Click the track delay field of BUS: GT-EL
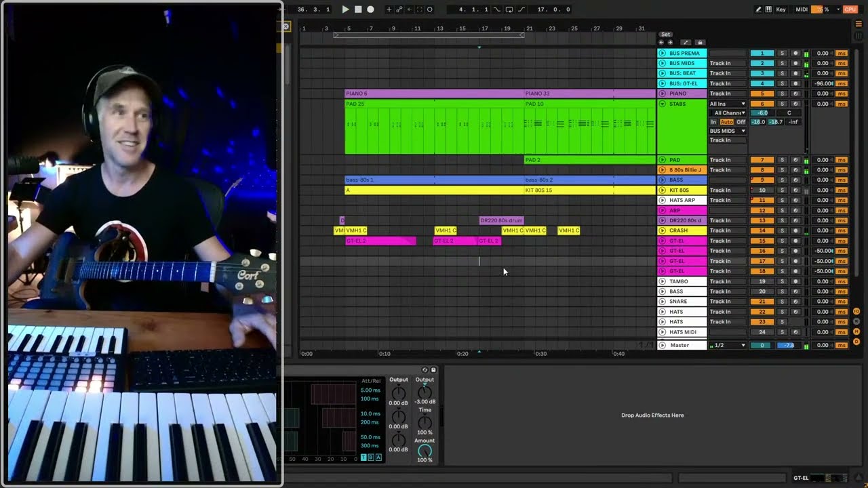This screenshot has width=868, height=488. point(823,83)
